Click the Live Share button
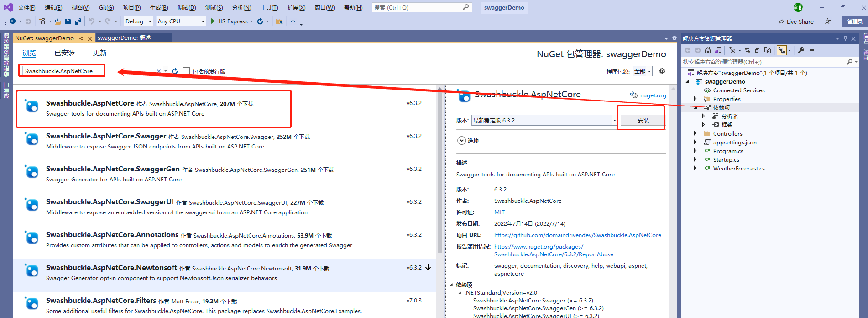Image resolution: width=868 pixels, height=318 pixels. (795, 21)
